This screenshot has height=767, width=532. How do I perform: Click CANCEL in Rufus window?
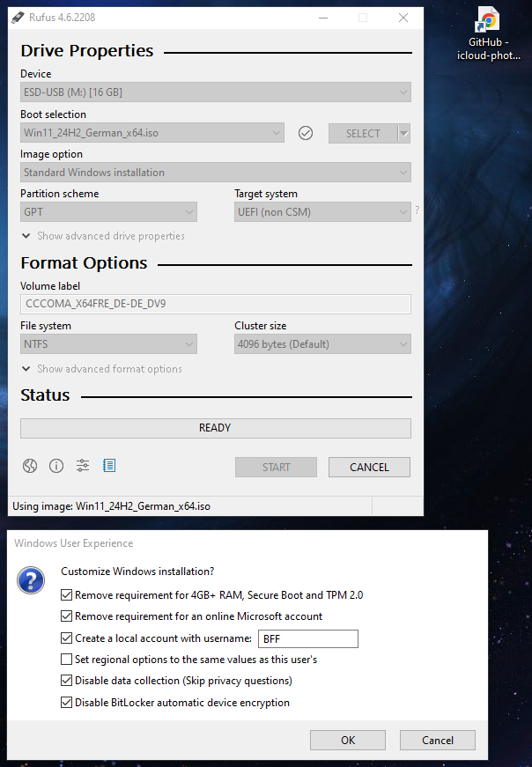[x=370, y=467]
